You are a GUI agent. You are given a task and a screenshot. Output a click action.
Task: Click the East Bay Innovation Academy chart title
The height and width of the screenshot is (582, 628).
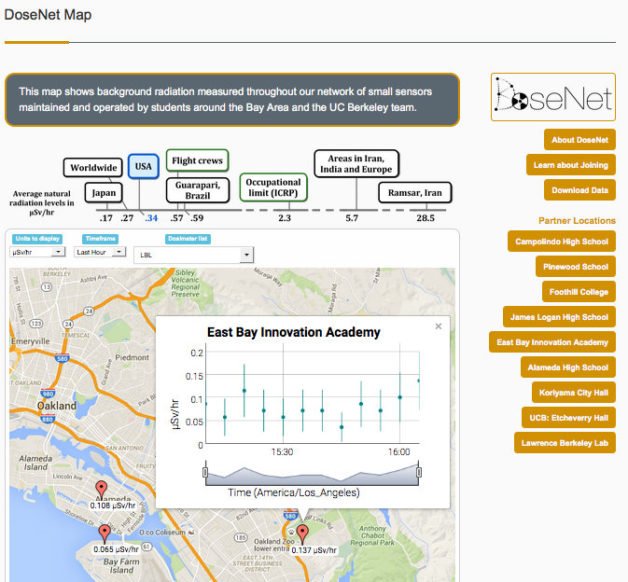pos(294,332)
